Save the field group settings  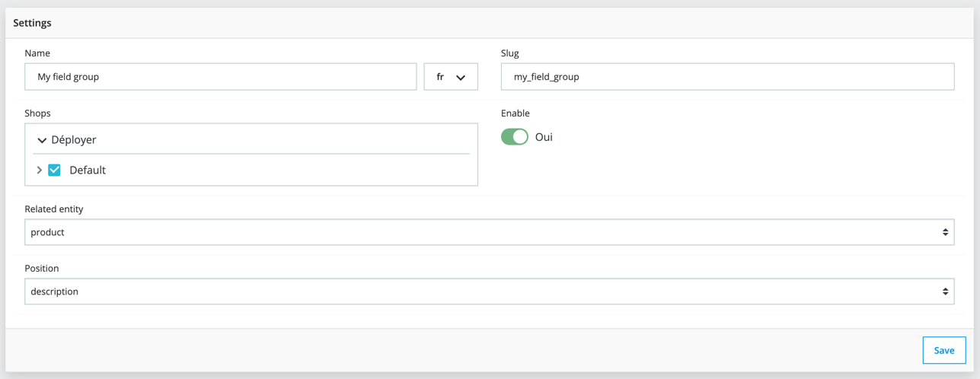point(943,350)
